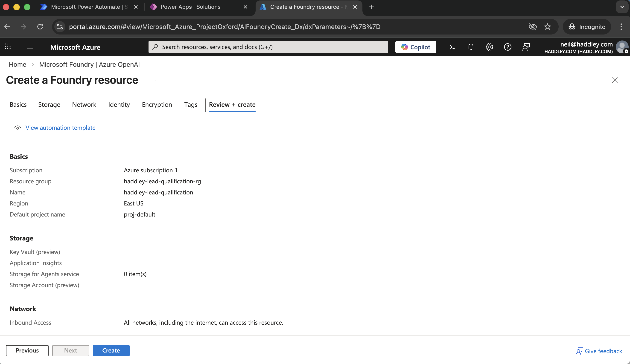The image size is (630, 364).
Task: Click the Microsoft Azure home label
Action: (75, 47)
